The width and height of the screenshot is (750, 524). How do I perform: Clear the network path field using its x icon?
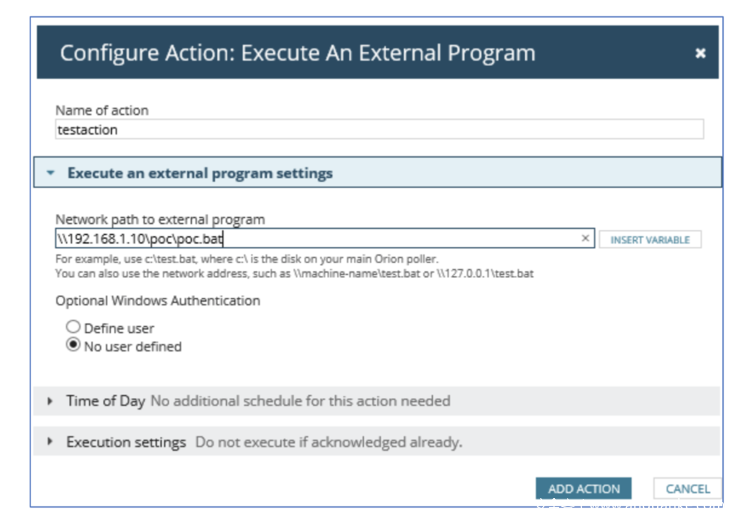(586, 239)
